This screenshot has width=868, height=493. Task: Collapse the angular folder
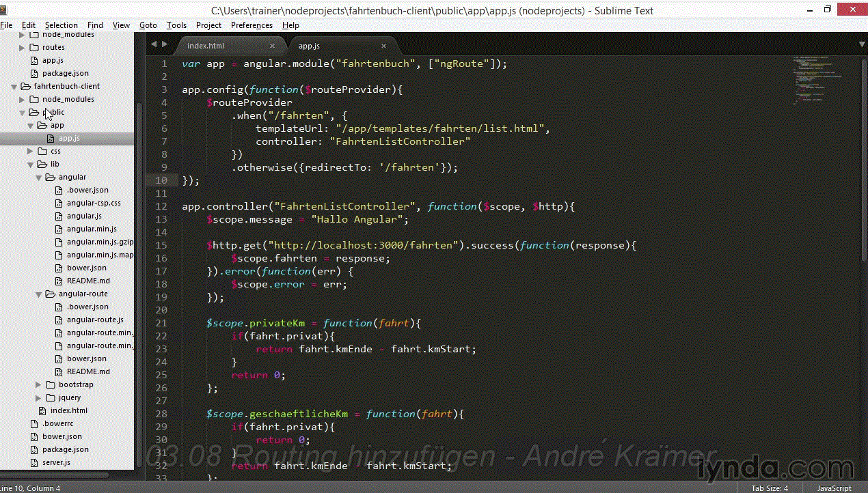(39, 178)
